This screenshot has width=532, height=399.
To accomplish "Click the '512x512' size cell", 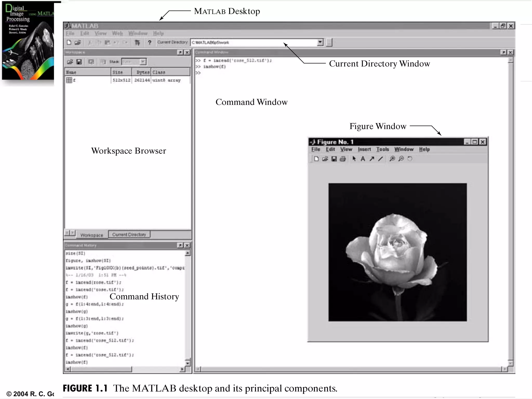I will pyautogui.click(x=121, y=80).
